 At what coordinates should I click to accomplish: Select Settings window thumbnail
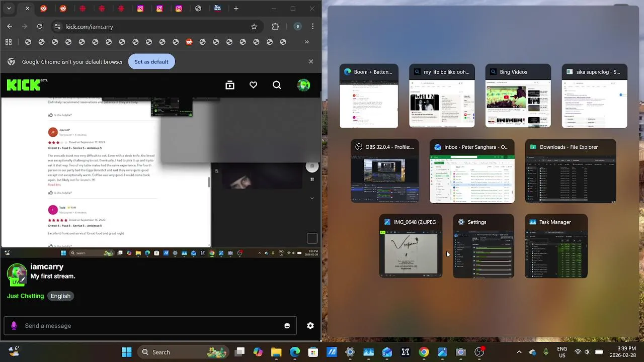484,246
